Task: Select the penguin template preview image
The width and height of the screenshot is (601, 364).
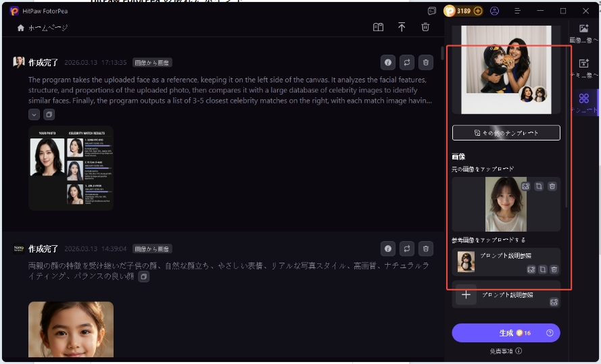Action: coord(506,70)
